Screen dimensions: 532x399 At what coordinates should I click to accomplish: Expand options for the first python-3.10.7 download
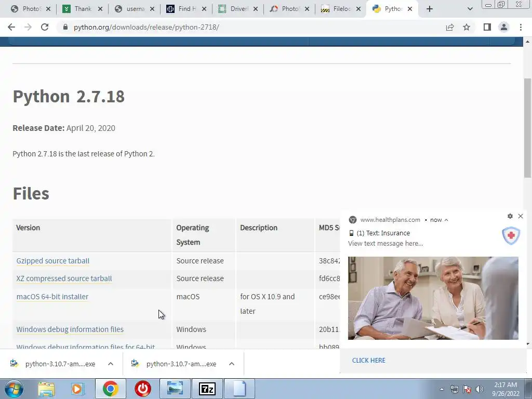tap(111, 364)
